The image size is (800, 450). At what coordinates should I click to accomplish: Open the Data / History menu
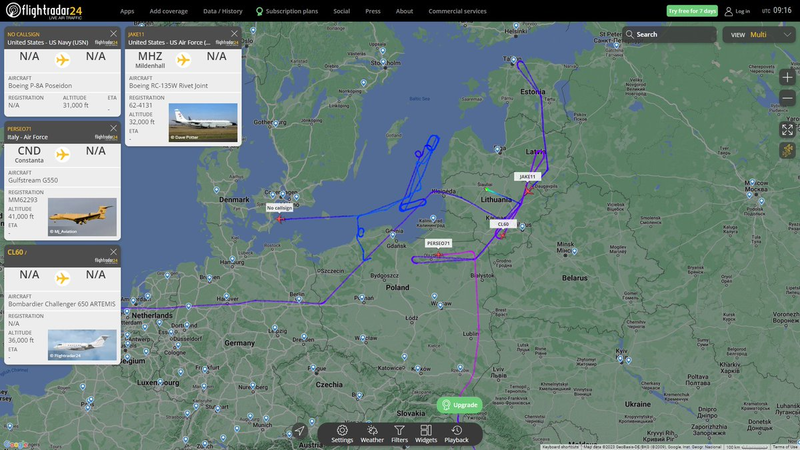pos(222,11)
